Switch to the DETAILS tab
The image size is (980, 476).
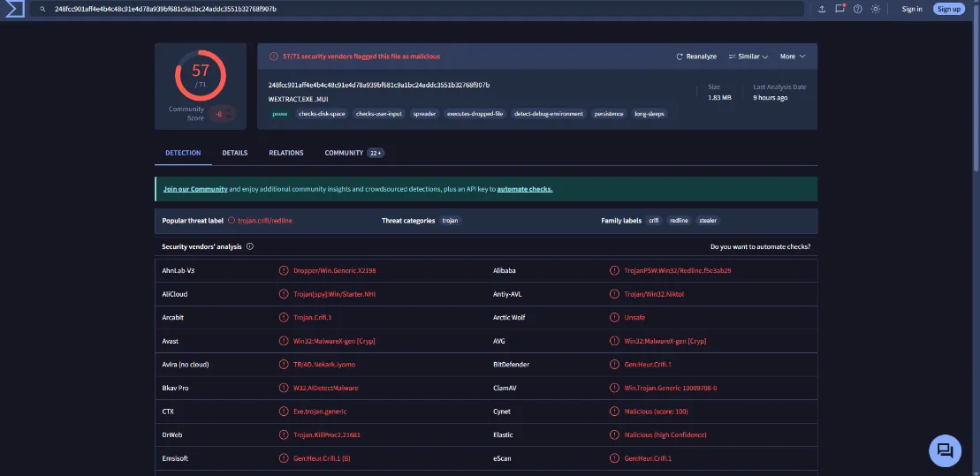235,153
